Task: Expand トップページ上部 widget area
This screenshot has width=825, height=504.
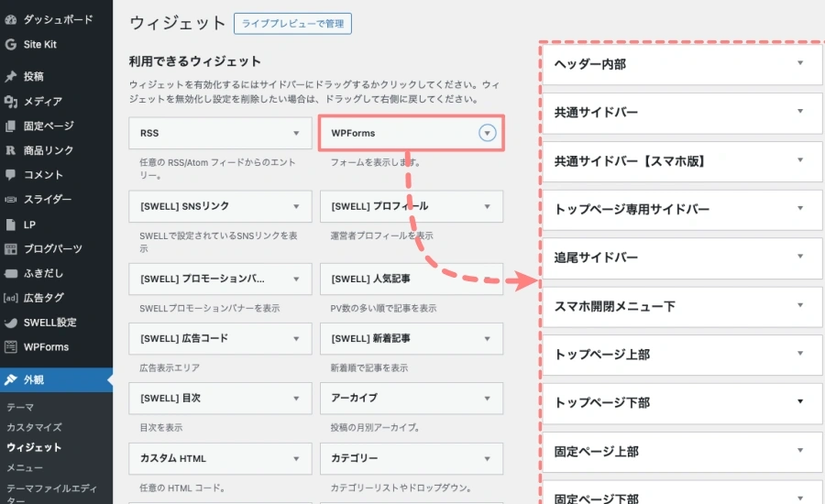Action: point(800,354)
